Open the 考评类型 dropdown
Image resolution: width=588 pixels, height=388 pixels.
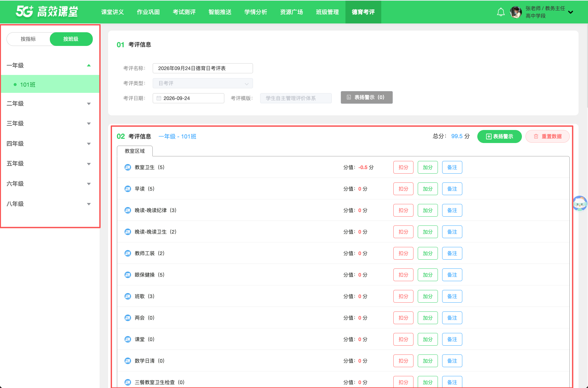pos(203,83)
